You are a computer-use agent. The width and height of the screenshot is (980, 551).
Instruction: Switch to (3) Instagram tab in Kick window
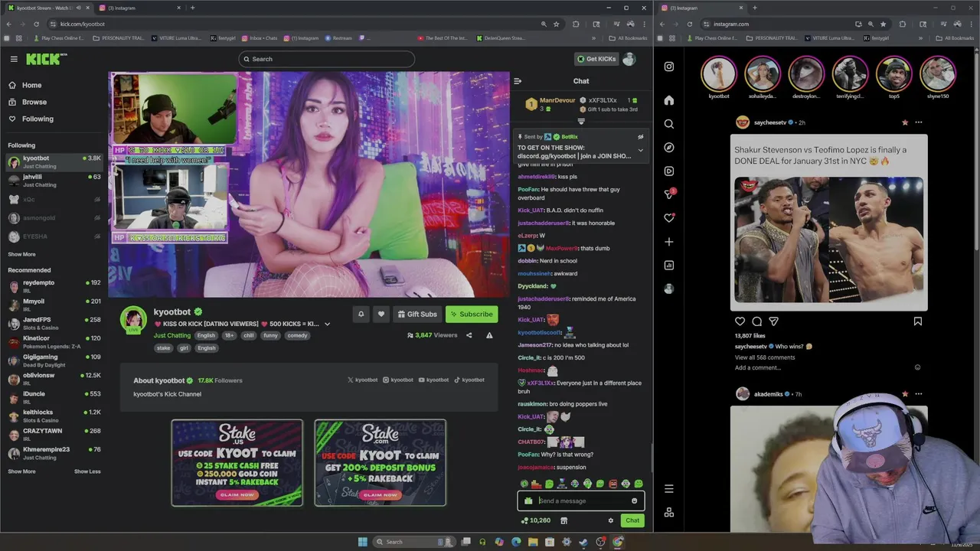(141, 8)
